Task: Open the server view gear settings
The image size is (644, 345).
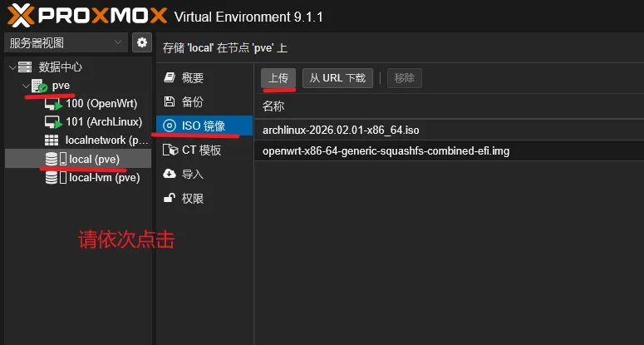Action: point(141,42)
